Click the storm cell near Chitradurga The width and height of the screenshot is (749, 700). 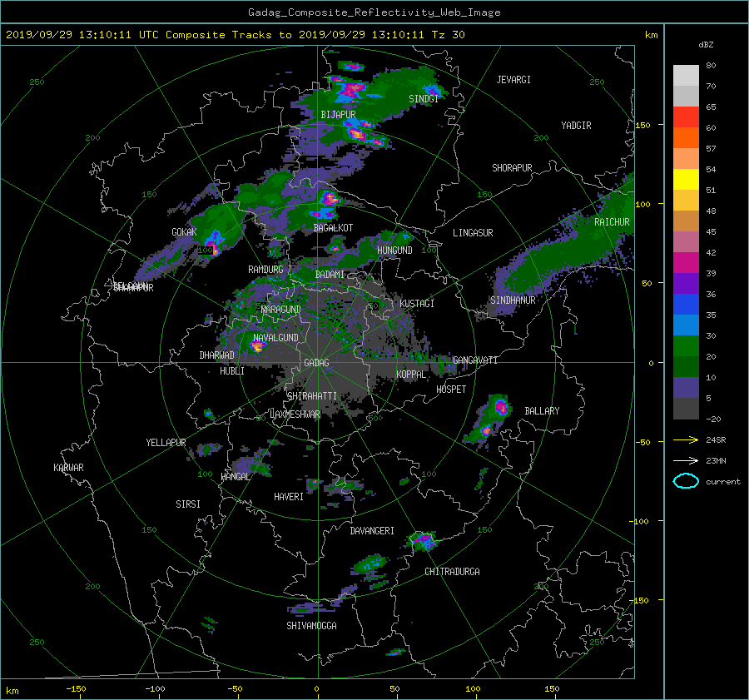(424, 541)
